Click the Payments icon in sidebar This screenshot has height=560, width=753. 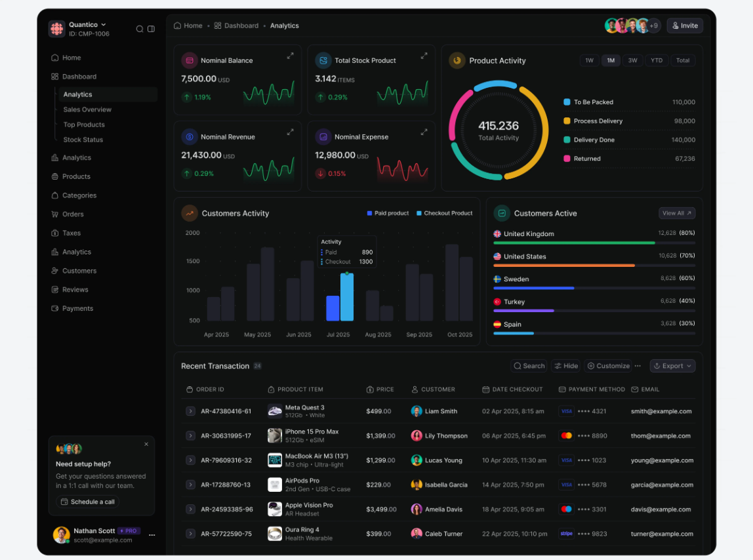coord(55,309)
